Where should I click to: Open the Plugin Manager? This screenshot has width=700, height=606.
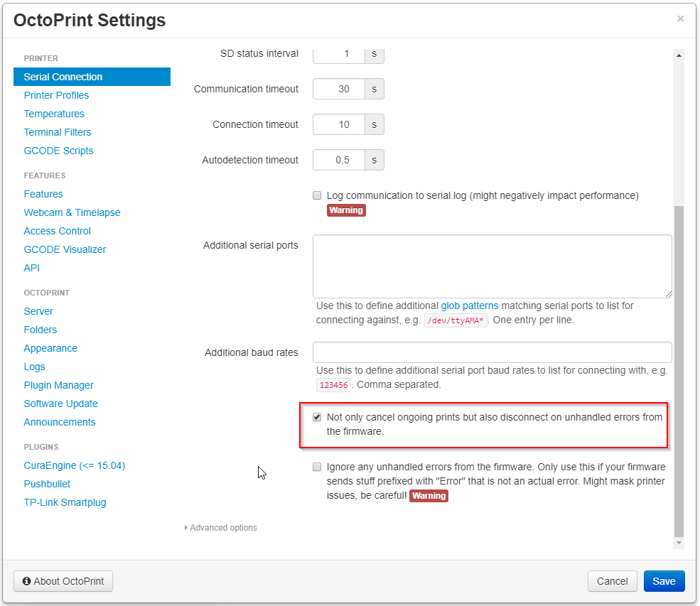pyautogui.click(x=58, y=384)
